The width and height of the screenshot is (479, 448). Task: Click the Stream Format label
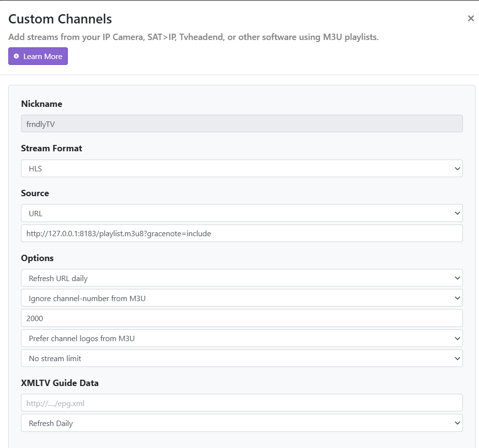(51, 148)
